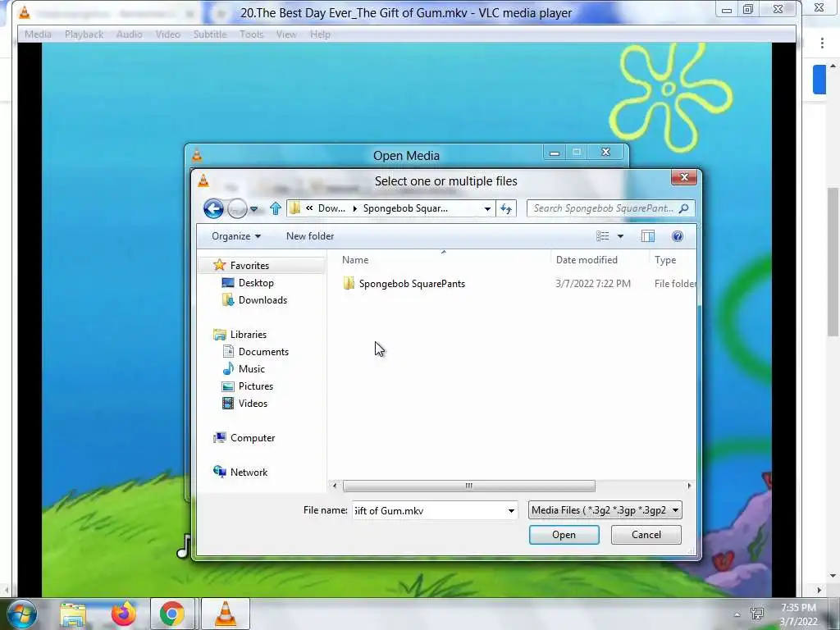The image size is (840, 630).
Task: Open the VLC Help menu
Action: [320, 34]
